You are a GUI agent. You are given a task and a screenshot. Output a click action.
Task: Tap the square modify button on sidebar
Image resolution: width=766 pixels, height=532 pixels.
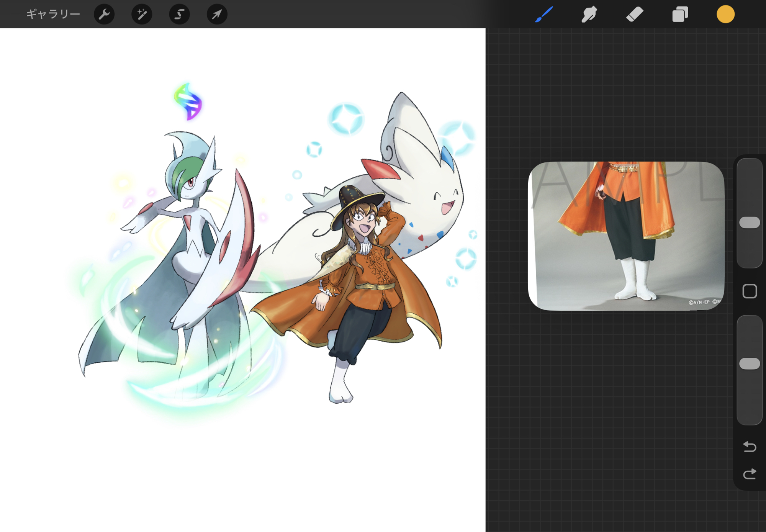(x=750, y=291)
